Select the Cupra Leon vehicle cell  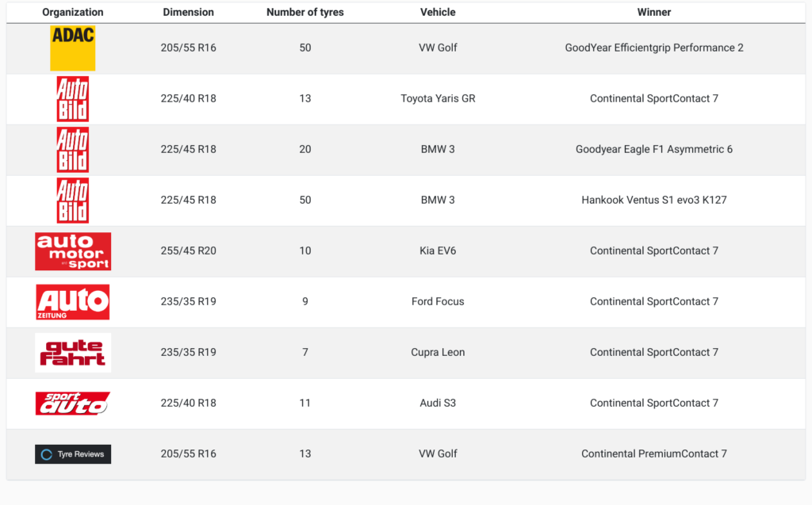click(x=438, y=352)
